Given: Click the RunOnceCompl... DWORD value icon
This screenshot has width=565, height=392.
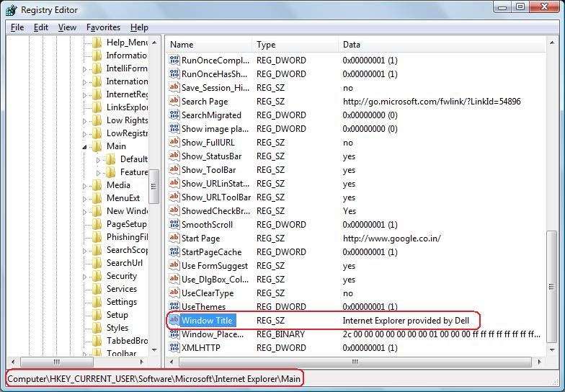Looking at the screenshot, I should coord(174,60).
